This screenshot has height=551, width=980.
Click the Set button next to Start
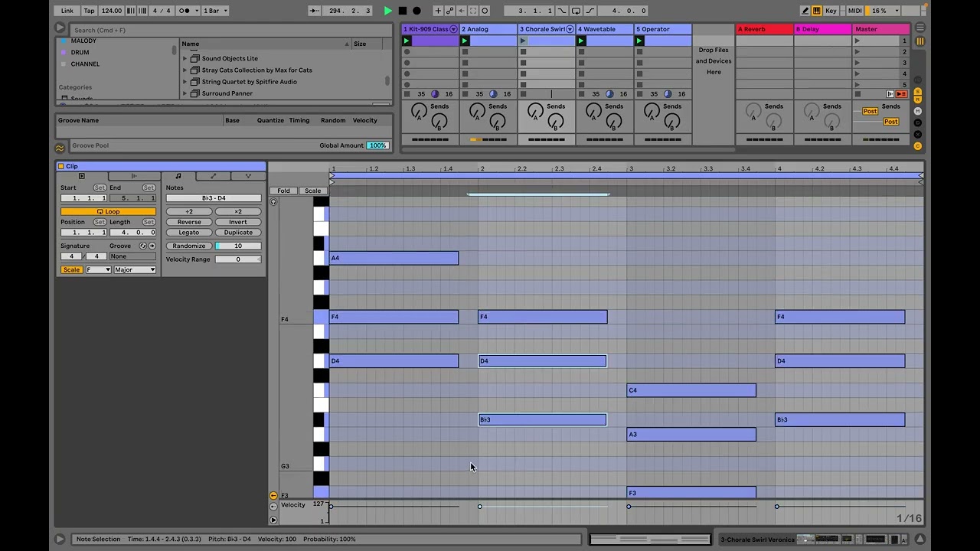click(x=100, y=187)
